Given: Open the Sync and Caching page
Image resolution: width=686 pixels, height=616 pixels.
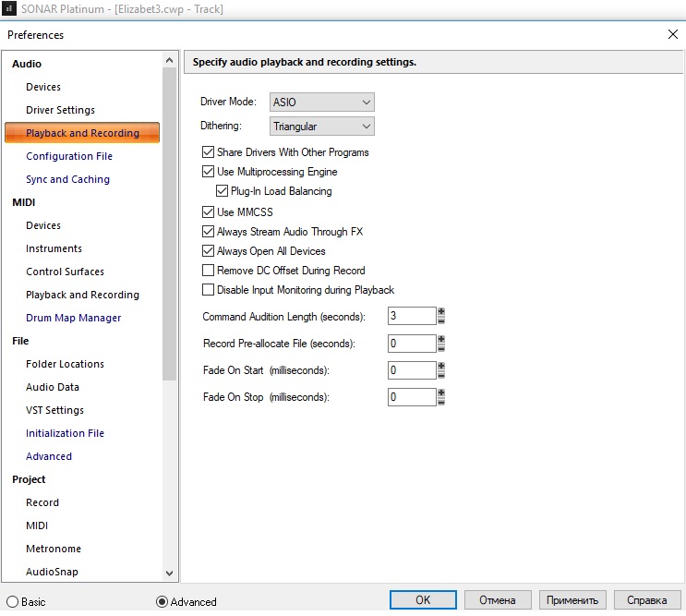Looking at the screenshot, I should pos(67,179).
